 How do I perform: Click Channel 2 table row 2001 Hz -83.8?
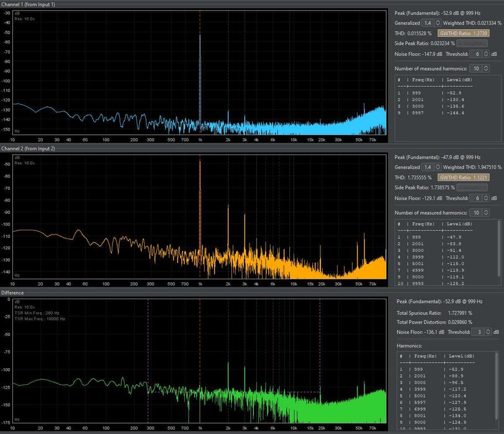tap(430, 243)
